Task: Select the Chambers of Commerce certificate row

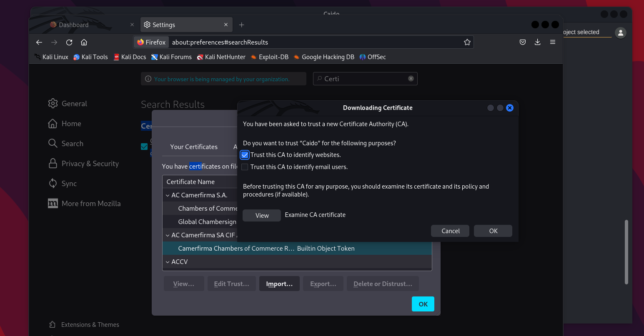Action: click(x=200, y=208)
